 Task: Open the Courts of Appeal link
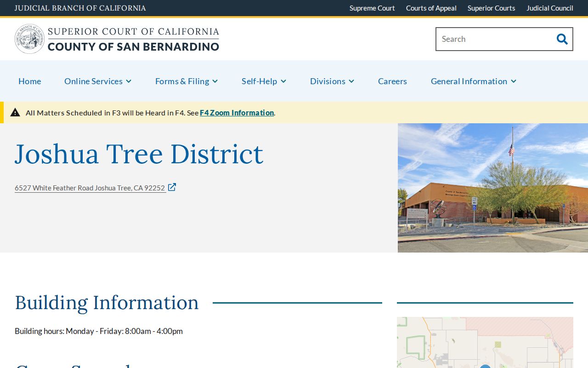point(431,8)
